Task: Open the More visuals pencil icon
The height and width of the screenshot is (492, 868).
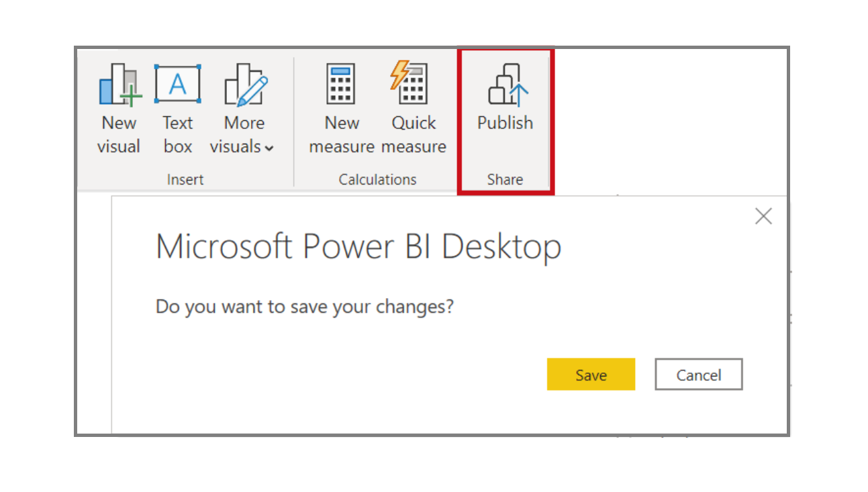Action: pyautogui.click(x=246, y=85)
